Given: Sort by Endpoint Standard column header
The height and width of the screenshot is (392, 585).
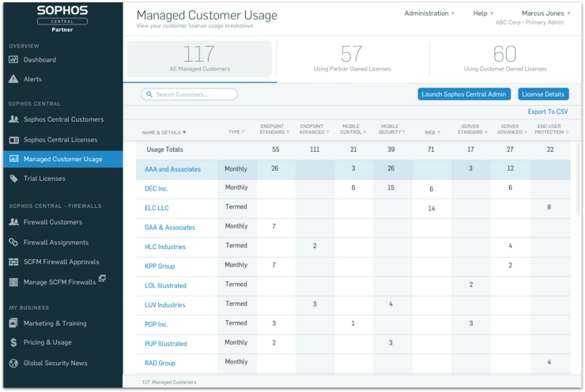Looking at the screenshot, I should click(x=274, y=129).
